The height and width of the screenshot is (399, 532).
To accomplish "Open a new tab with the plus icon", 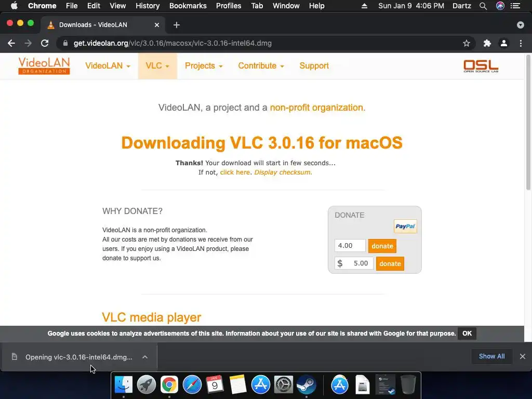I will [177, 25].
